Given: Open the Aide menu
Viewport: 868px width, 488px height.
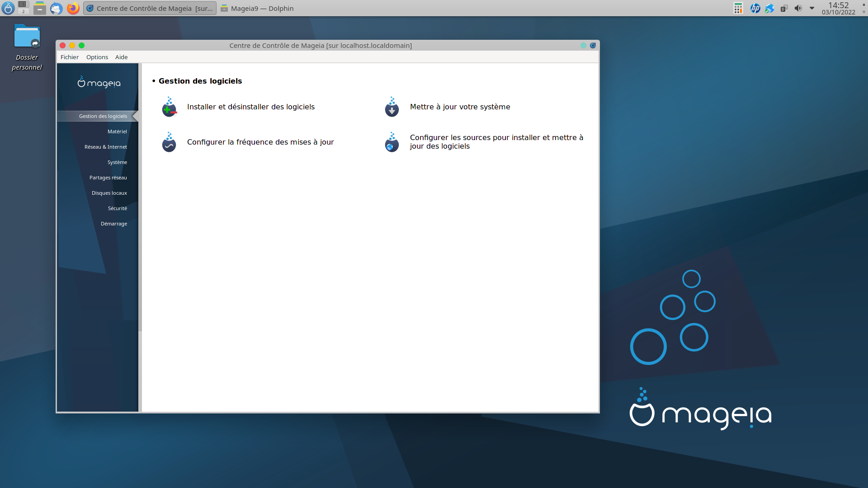Looking at the screenshot, I should pyautogui.click(x=121, y=57).
